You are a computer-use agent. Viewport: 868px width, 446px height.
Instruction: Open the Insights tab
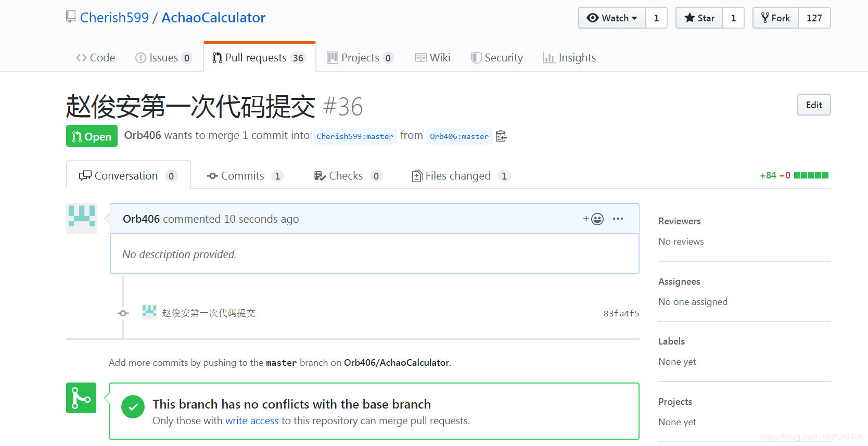point(570,58)
